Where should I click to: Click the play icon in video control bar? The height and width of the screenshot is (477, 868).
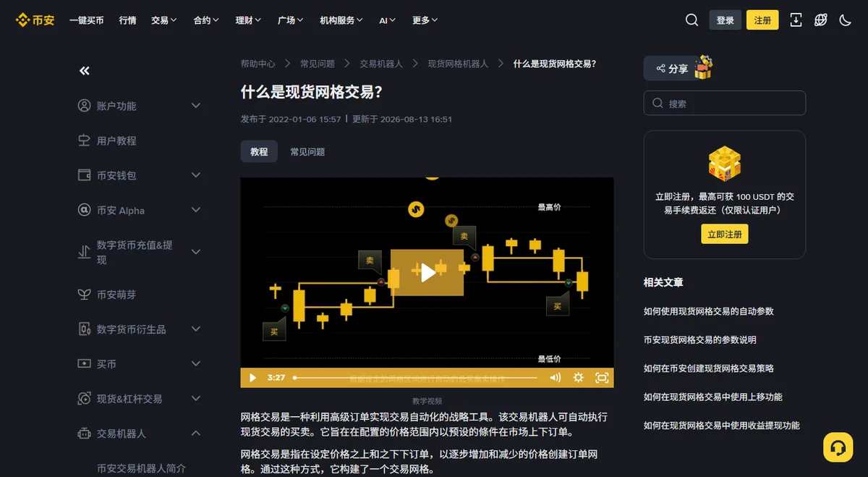[x=252, y=377]
